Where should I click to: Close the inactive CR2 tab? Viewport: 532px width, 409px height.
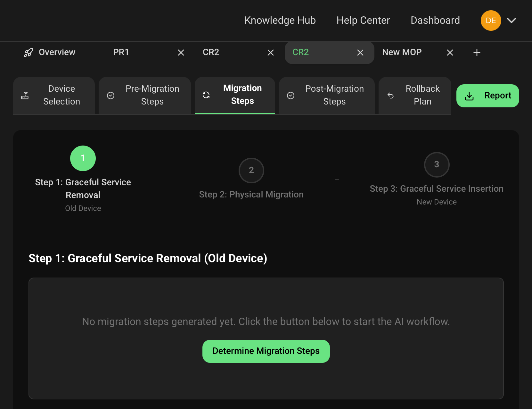click(x=271, y=53)
